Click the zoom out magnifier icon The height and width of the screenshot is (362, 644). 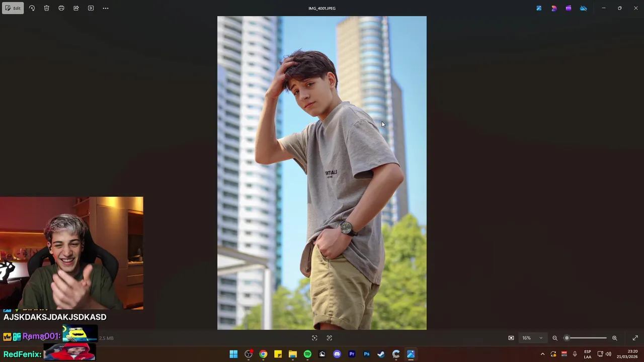555,338
